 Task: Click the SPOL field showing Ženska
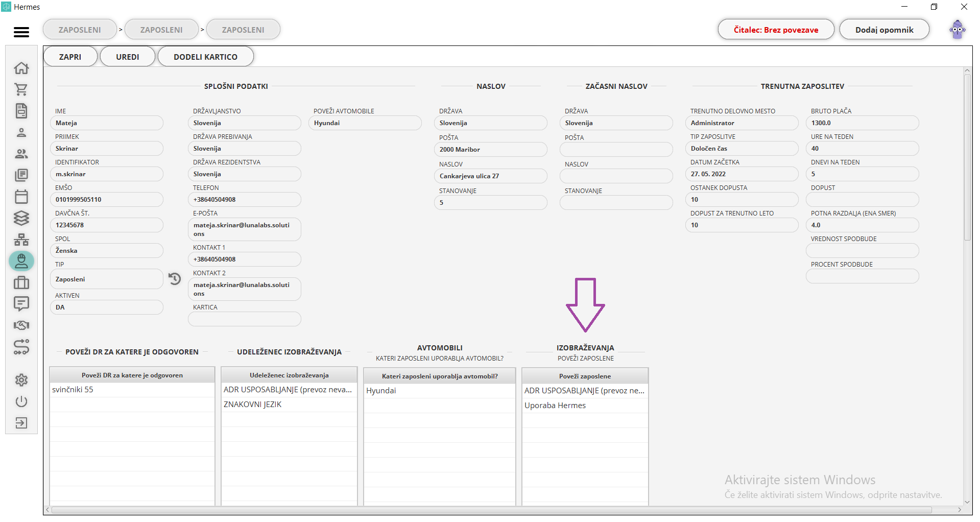107,251
